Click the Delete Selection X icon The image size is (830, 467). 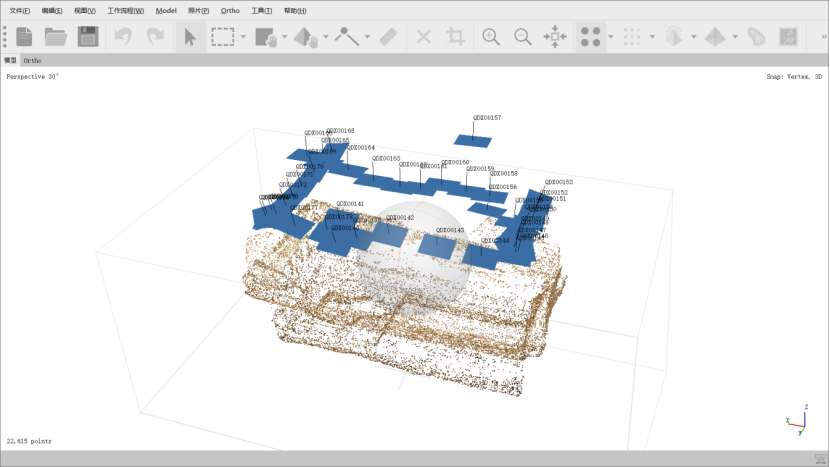tap(423, 37)
